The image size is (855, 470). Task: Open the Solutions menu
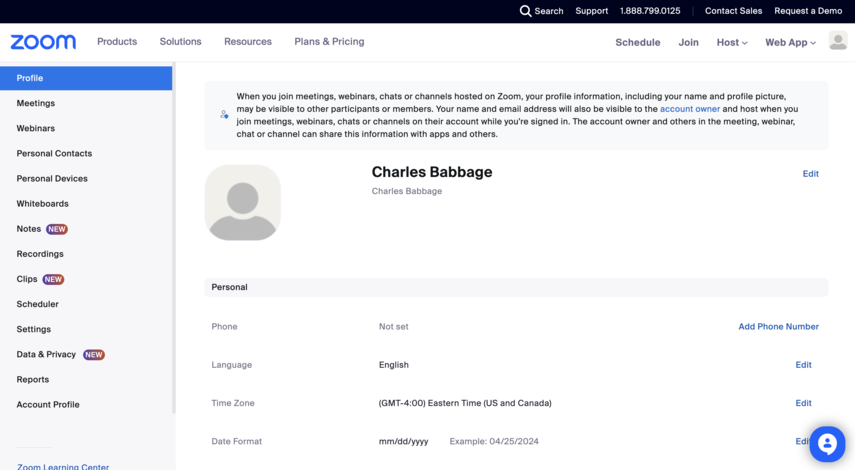click(180, 42)
